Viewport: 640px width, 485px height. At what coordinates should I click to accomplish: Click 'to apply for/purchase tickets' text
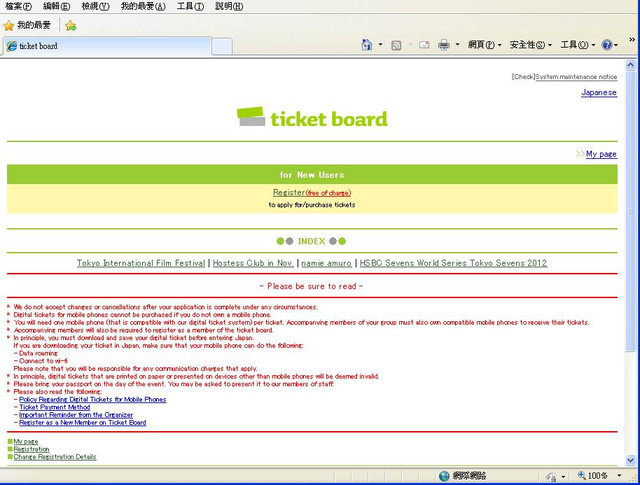click(312, 205)
